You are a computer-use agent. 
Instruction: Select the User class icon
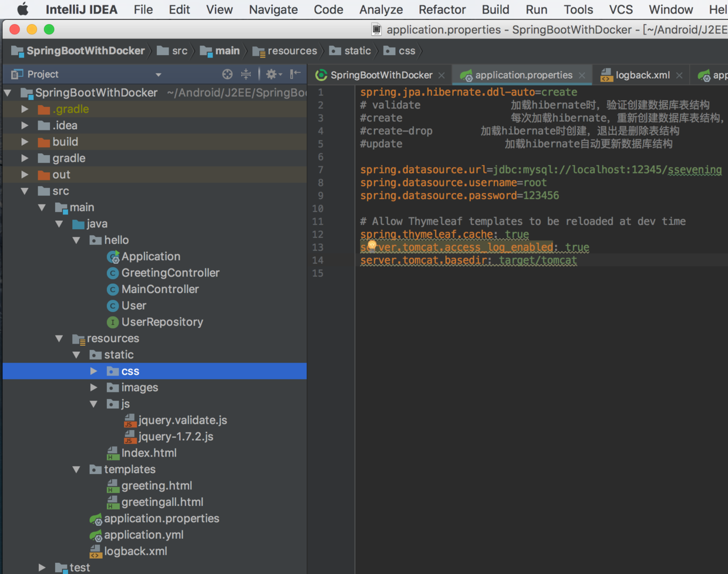tap(113, 306)
